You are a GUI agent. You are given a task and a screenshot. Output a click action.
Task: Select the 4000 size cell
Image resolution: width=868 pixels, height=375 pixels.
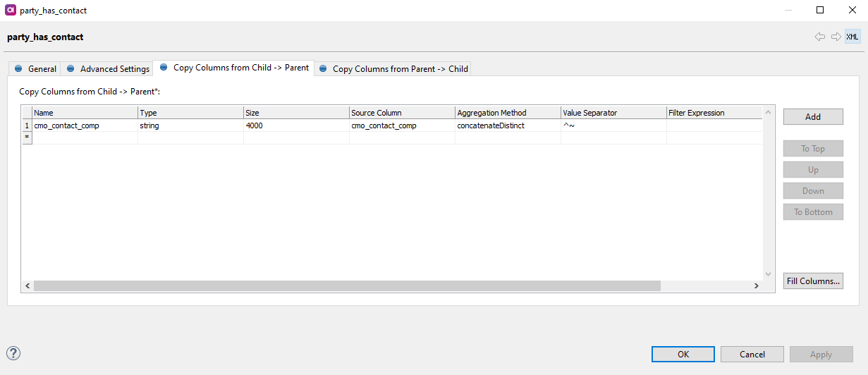[x=296, y=125]
